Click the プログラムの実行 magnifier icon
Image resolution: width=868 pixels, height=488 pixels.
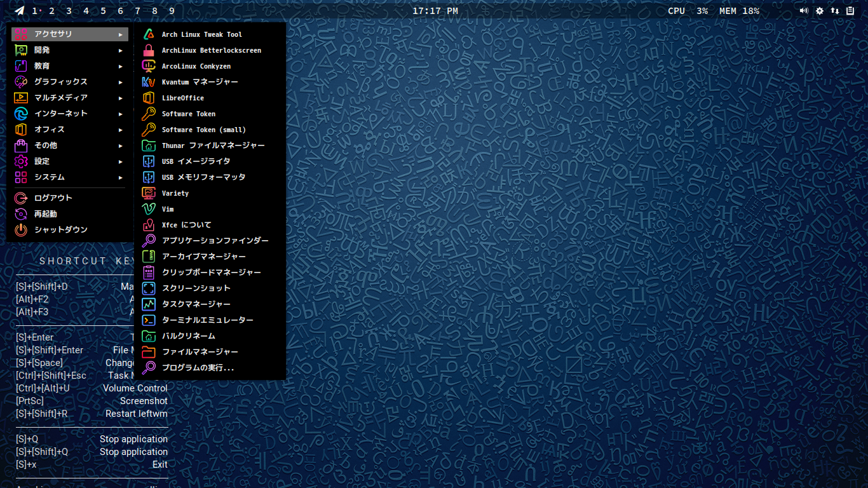149,368
